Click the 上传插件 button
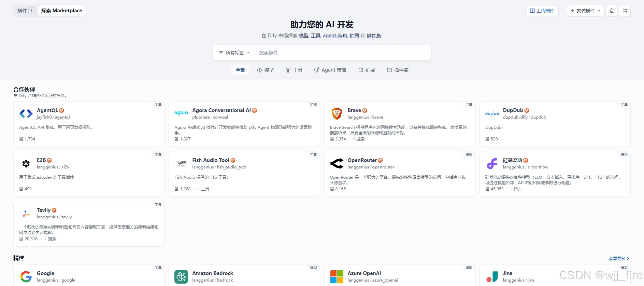Screen dimensions: 644x286 coord(542,11)
